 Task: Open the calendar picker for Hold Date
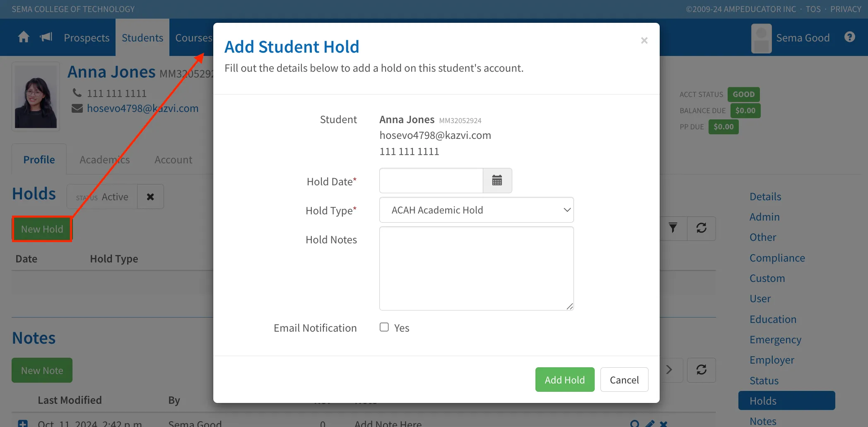click(x=497, y=180)
